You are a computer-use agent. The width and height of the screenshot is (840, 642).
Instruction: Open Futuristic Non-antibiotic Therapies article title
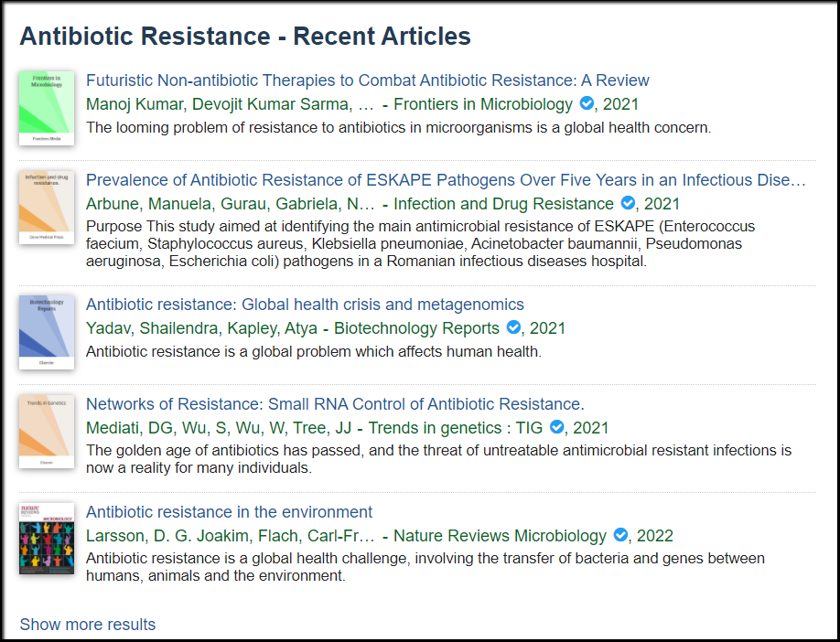tap(368, 80)
